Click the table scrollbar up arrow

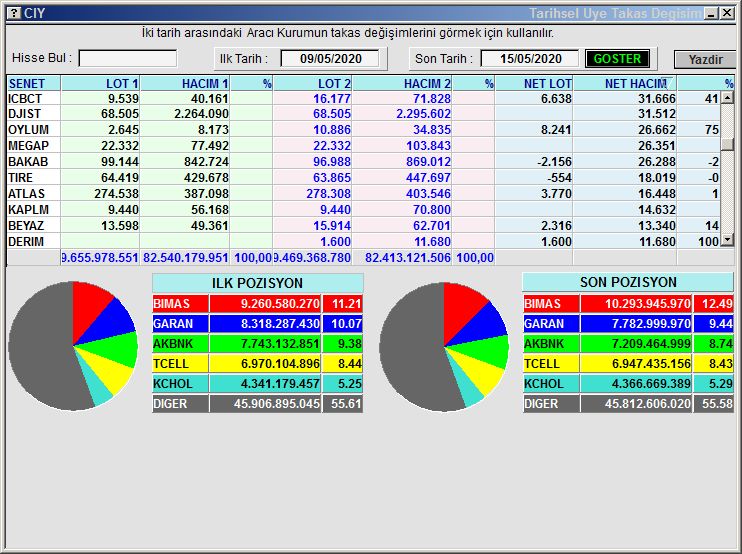727,98
